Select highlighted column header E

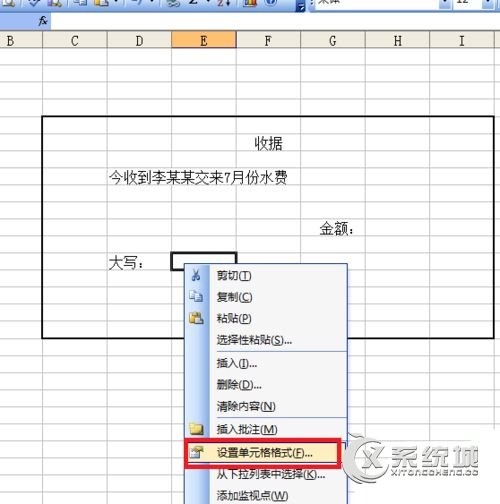click(x=204, y=41)
